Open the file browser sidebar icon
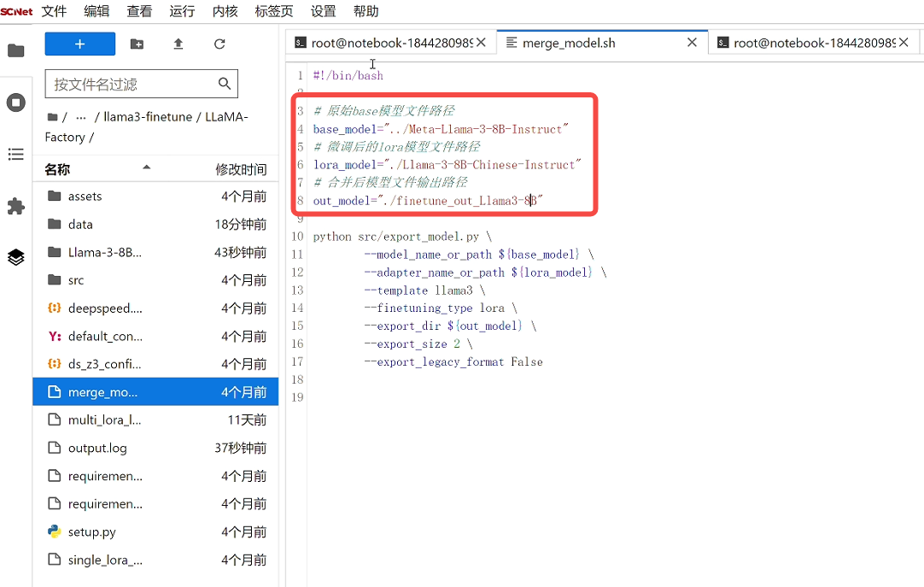This screenshot has width=924, height=587. click(15, 50)
